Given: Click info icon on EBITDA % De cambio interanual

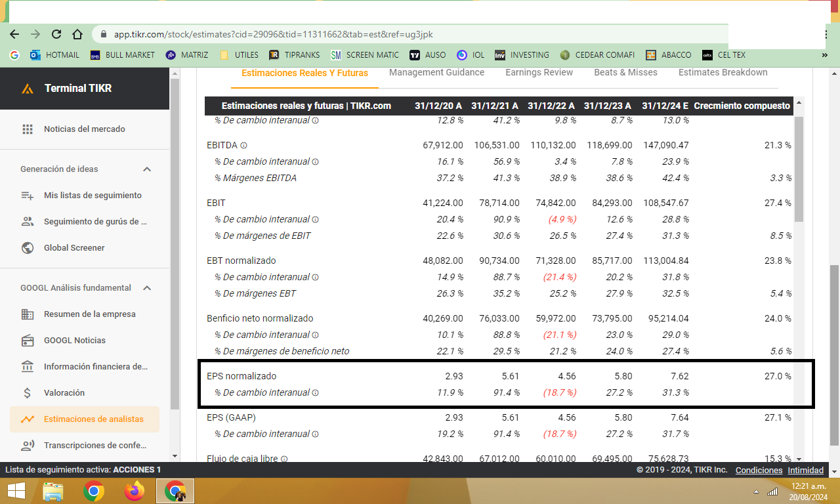Looking at the screenshot, I should point(315,162).
